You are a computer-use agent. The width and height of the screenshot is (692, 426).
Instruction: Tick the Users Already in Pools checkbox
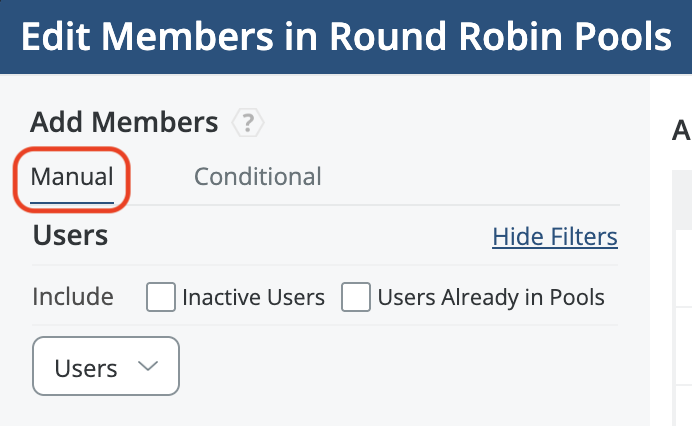click(x=356, y=297)
